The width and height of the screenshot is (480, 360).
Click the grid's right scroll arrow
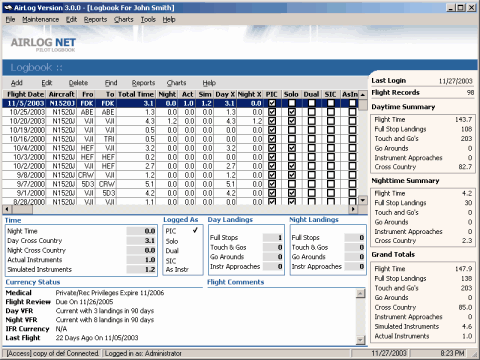coord(353,209)
